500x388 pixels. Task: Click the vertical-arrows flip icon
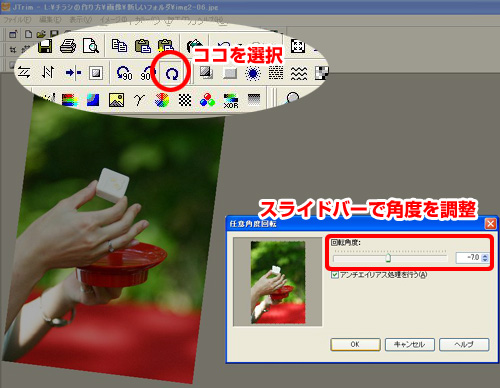pos(48,72)
